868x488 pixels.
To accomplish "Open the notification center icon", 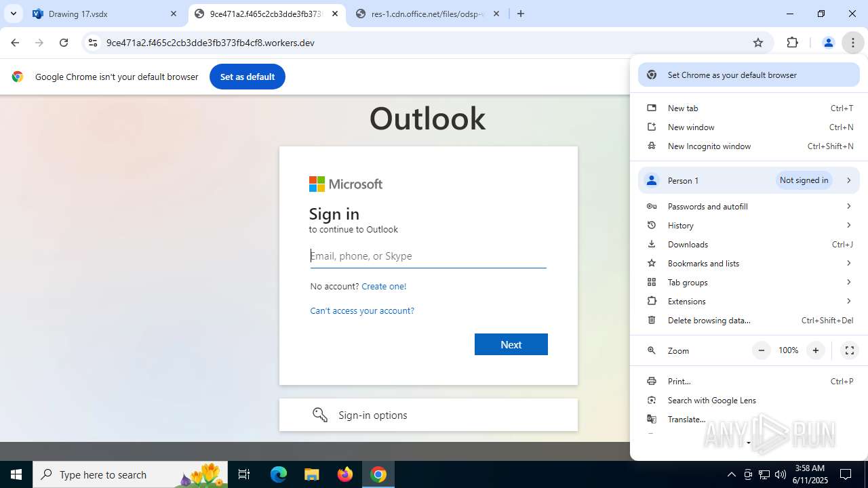I will tap(846, 474).
